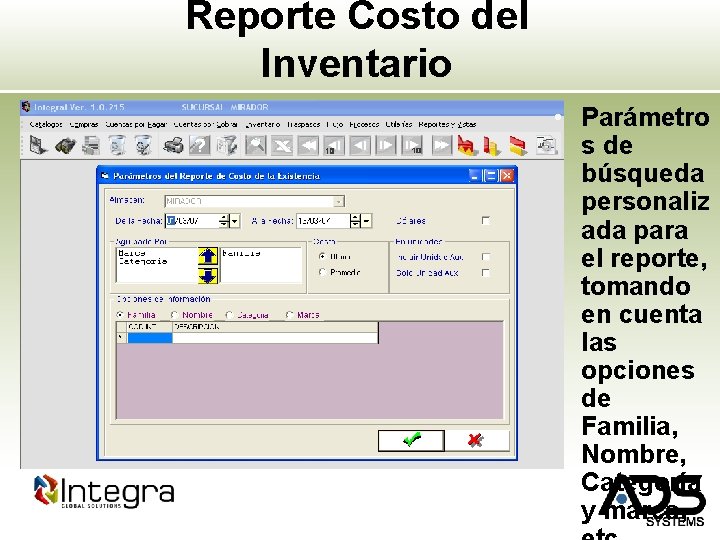Open the Procesos menu

(364, 124)
